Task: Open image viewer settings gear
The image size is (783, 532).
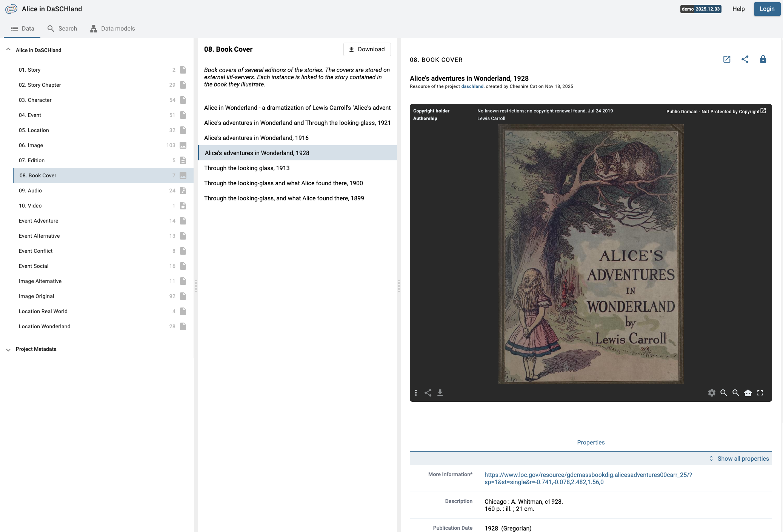Action: click(712, 393)
